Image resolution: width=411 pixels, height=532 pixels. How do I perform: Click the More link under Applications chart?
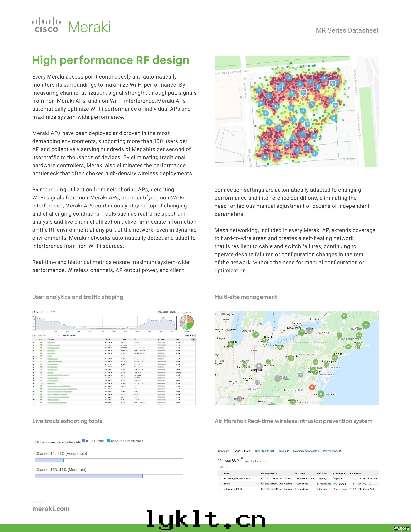point(186,331)
